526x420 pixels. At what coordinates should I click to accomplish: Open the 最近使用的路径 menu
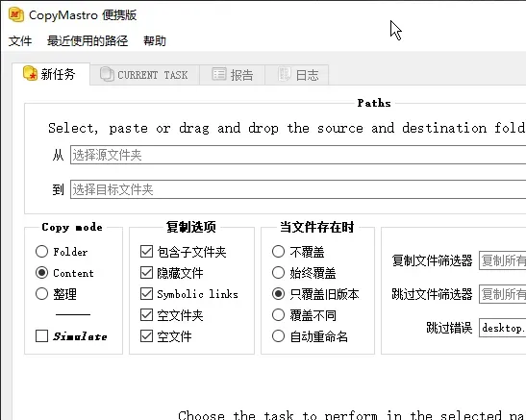click(x=88, y=41)
